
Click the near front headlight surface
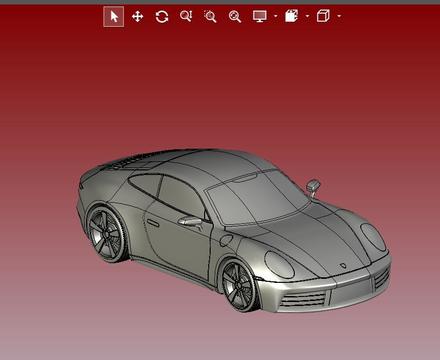(x=279, y=265)
